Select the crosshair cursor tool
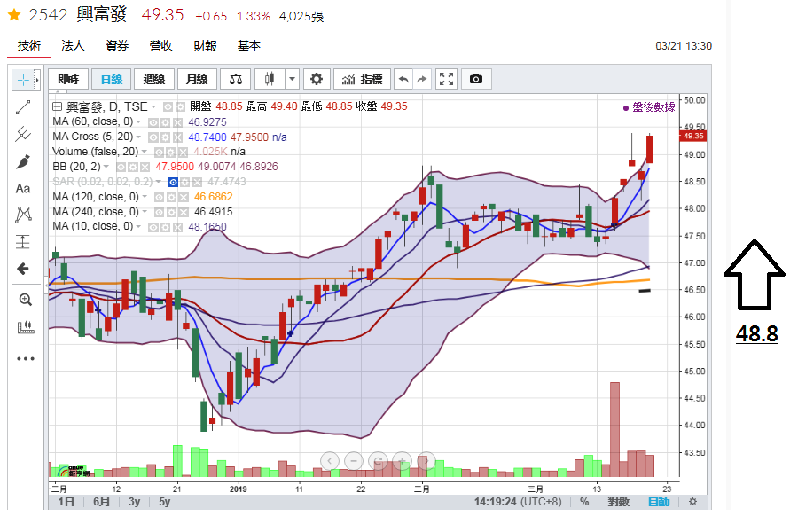798x532 pixels. coord(23,80)
